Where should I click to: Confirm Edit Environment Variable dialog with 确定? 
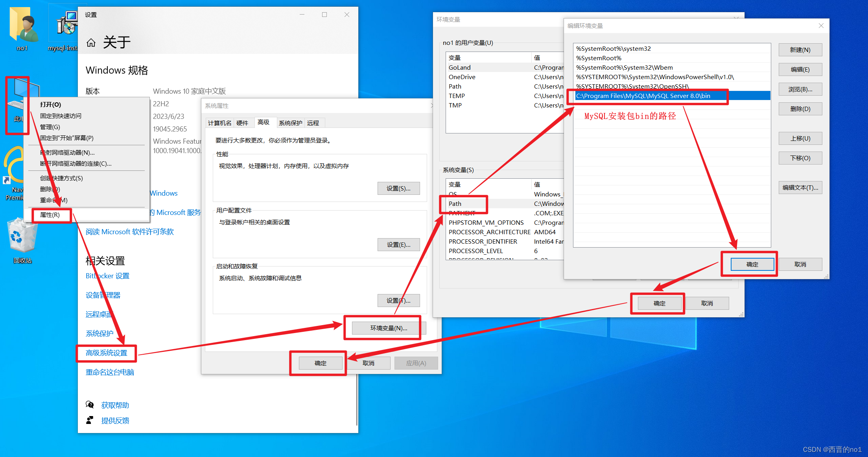[x=752, y=264]
